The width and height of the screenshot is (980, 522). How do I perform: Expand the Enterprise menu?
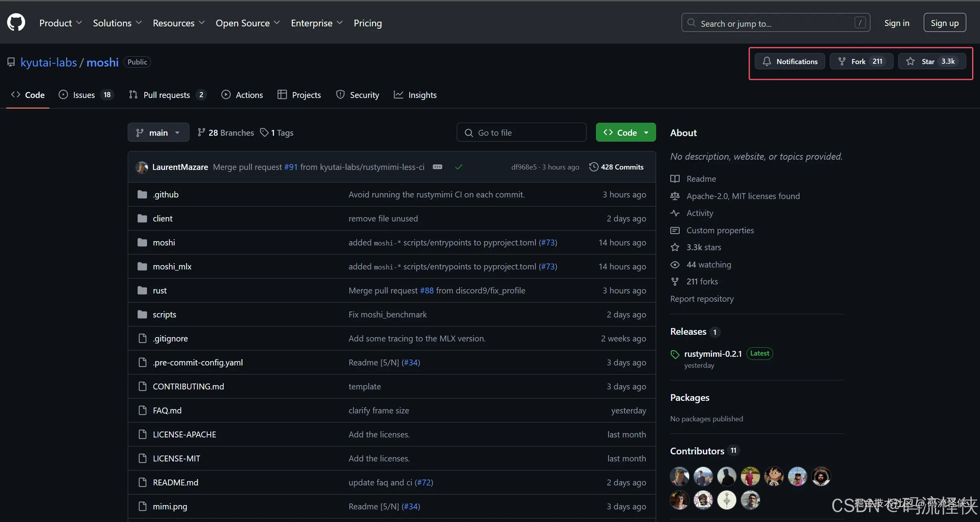[x=316, y=23]
